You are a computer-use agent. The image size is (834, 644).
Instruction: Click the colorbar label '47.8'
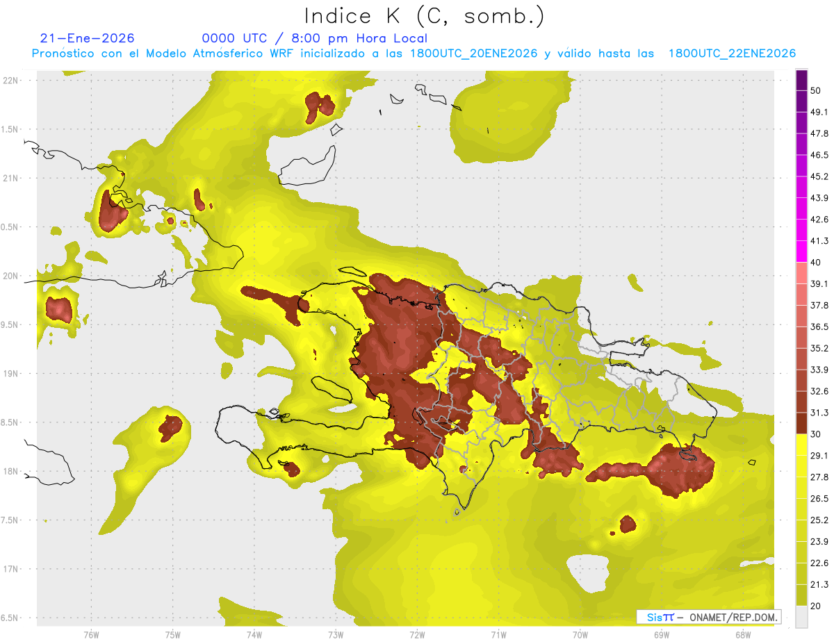pos(819,133)
